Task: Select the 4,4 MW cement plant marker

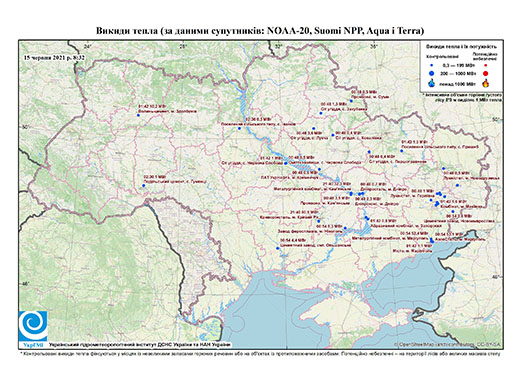Action: (278, 248)
